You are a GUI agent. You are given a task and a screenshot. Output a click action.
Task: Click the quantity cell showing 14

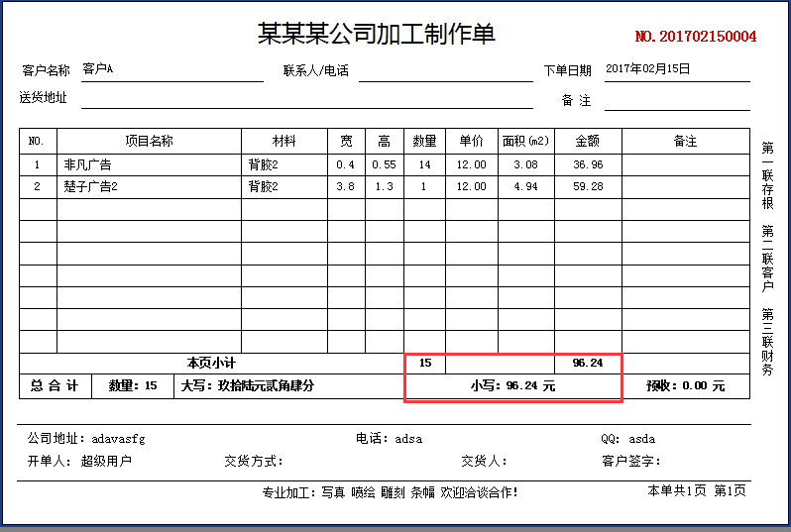pyautogui.click(x=424, y=165)
